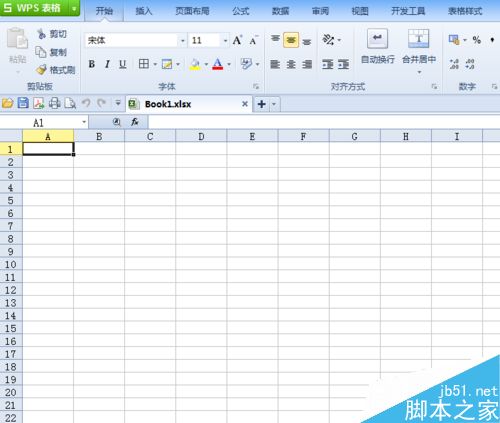This screenshot has height=423, width=500.
Task: Toggle align text left
Action: click(x=275, y=64)
